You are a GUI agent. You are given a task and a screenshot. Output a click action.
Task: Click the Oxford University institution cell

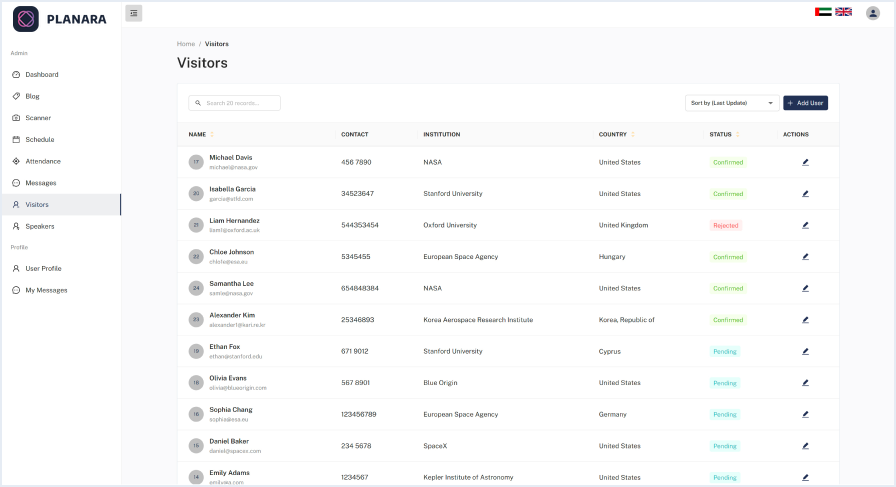click(450, 225)
